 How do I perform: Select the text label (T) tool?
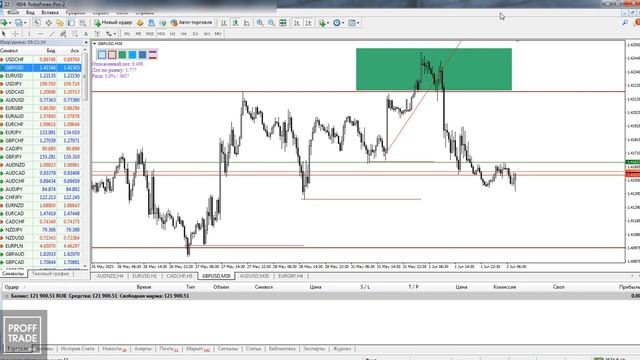coord(97,33)
